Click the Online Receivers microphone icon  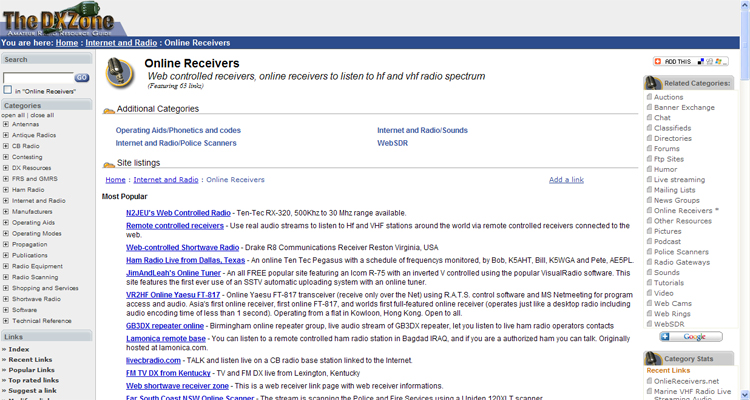121,72
